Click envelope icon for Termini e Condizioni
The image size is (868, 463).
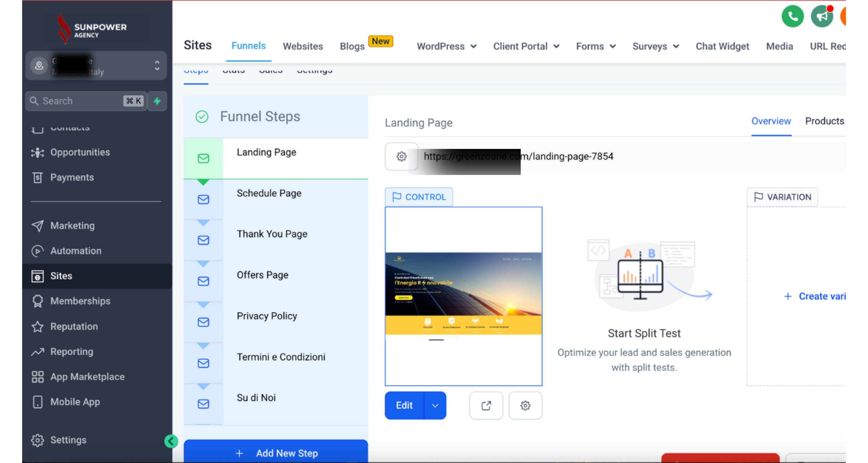pos(203,363)
